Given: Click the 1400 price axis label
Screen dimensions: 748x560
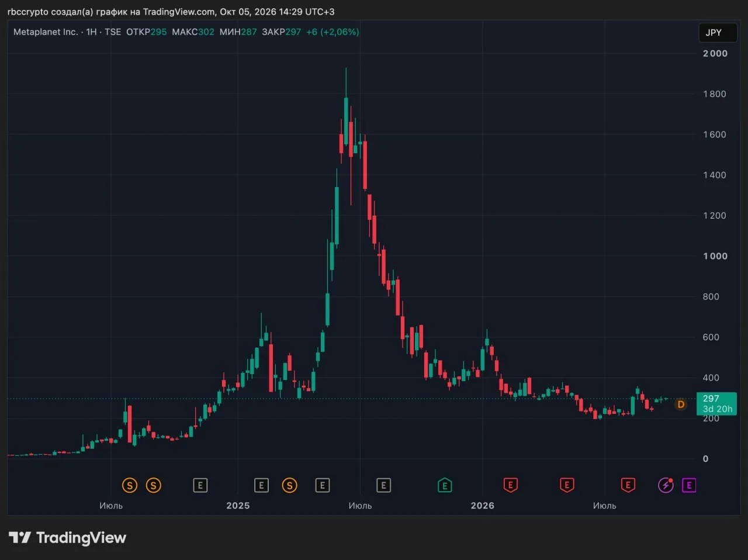Looking at the screenshot, I should (x=715, y=175).
